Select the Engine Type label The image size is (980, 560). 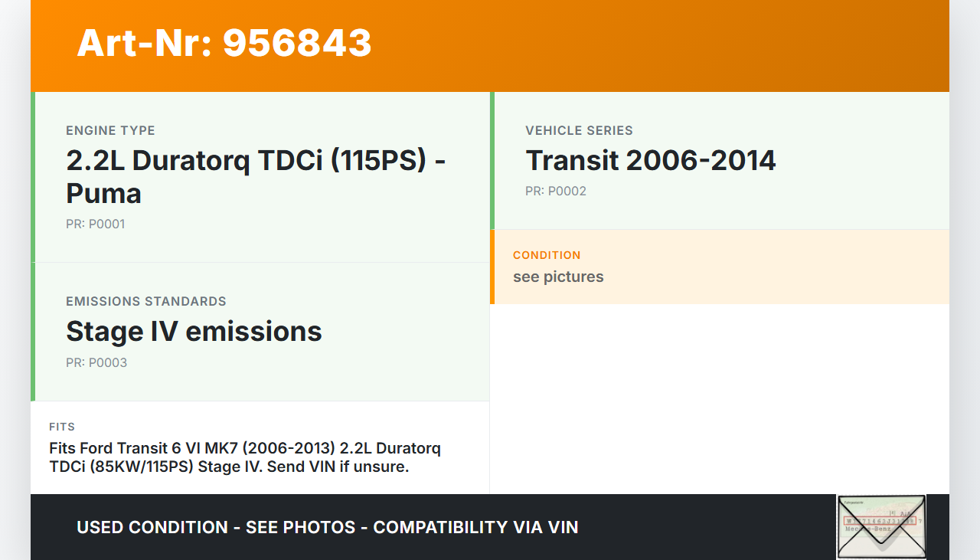(x=110, y=130)
